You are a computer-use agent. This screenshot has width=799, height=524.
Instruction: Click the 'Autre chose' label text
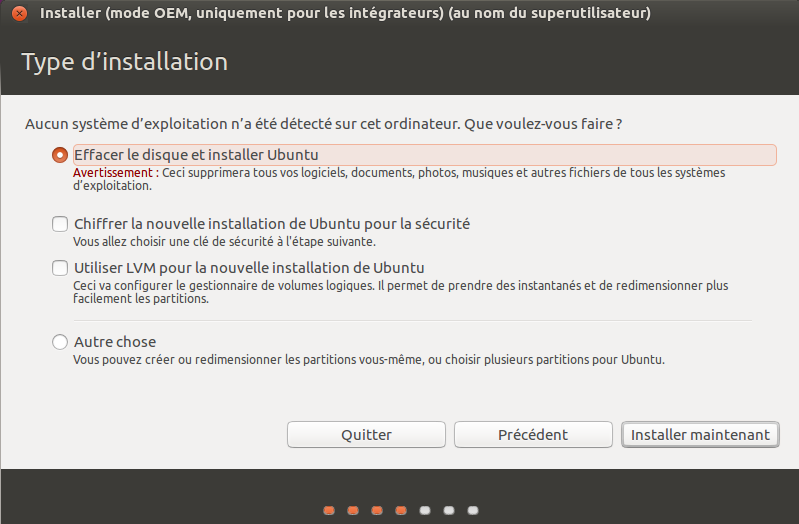(x=115, y=342)
